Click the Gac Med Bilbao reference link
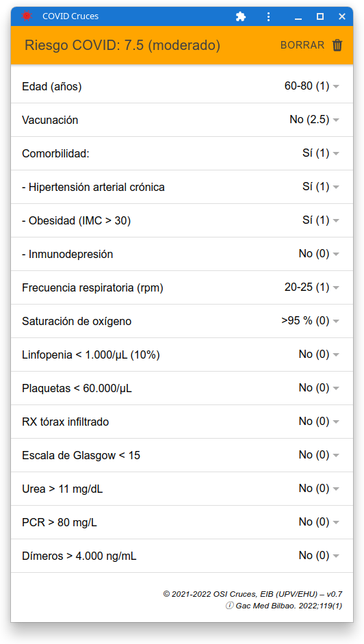Viewport: 364px width, 644px height. coord(289,606)
